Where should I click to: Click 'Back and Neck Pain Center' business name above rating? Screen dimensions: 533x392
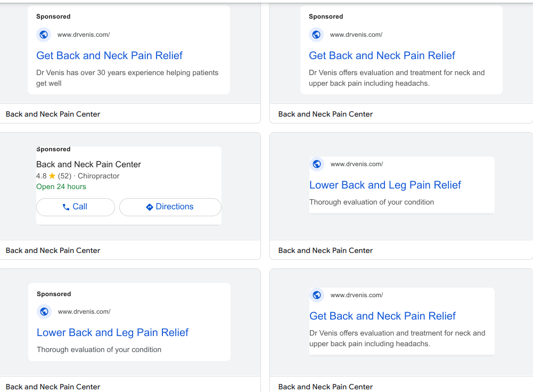point(88,165)
